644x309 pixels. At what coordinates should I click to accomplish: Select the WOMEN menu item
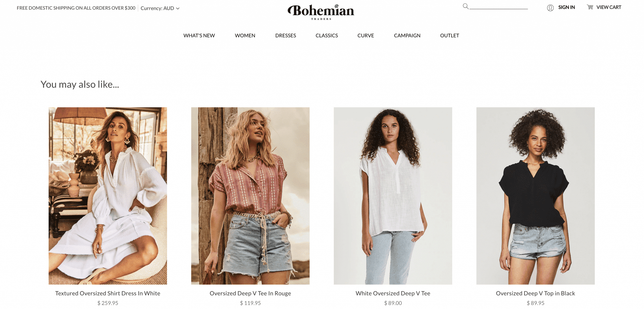coord(245,36)
